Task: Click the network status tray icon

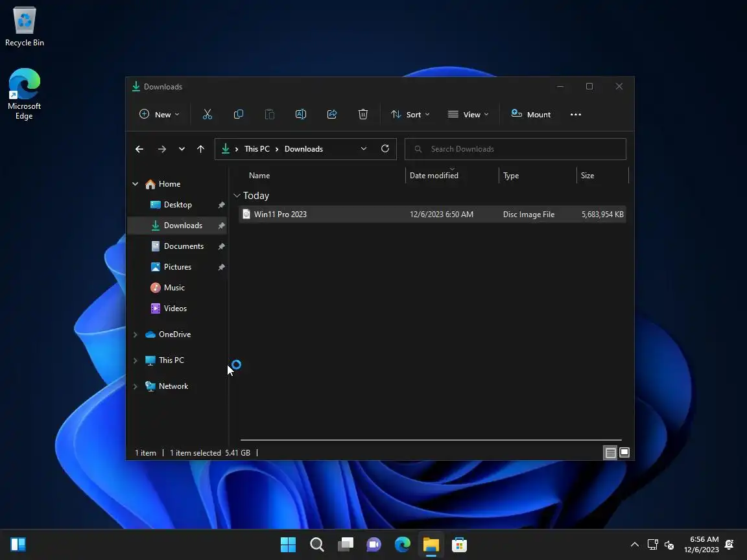Action: pyautogui.click(x=653, y=544)
